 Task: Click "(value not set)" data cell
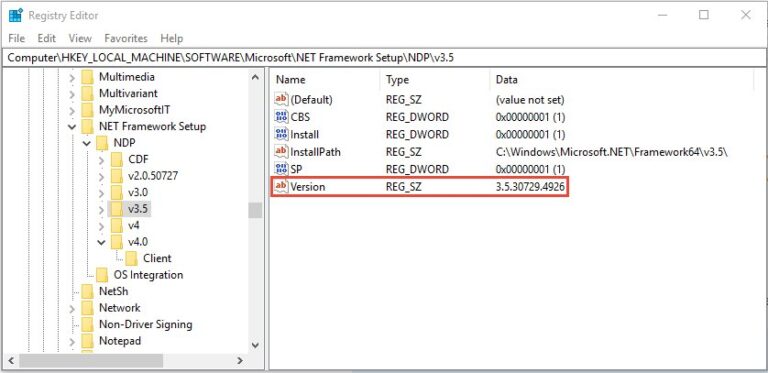pos(530,99)
